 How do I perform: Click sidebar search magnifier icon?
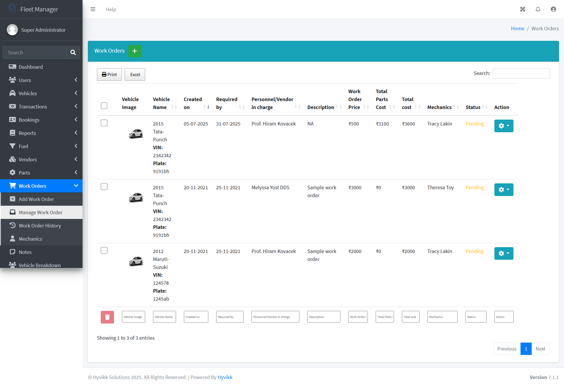[73, 53]
